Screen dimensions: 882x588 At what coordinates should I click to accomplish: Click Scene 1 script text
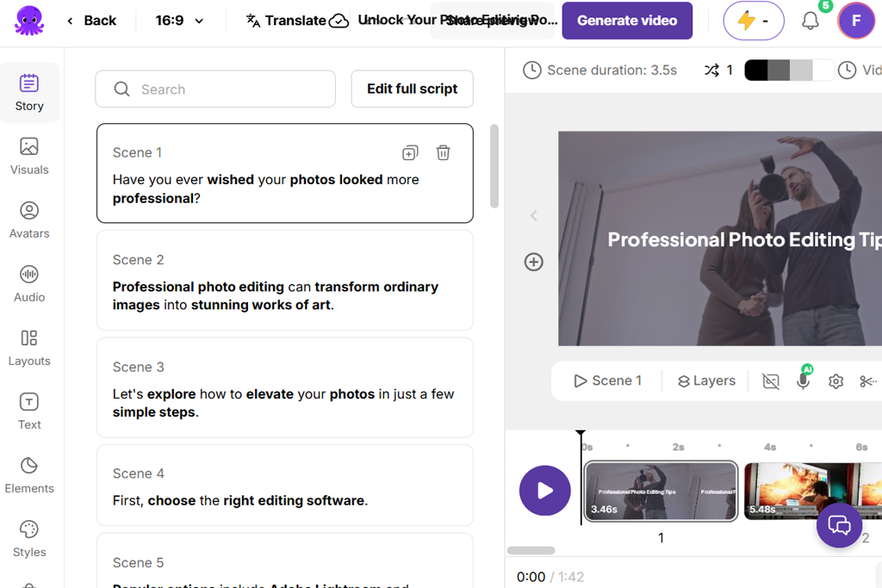(265, 189)
